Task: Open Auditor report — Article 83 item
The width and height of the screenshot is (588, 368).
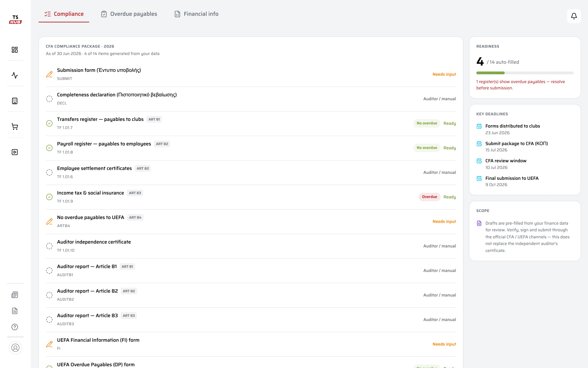Action: coord(251,320)
